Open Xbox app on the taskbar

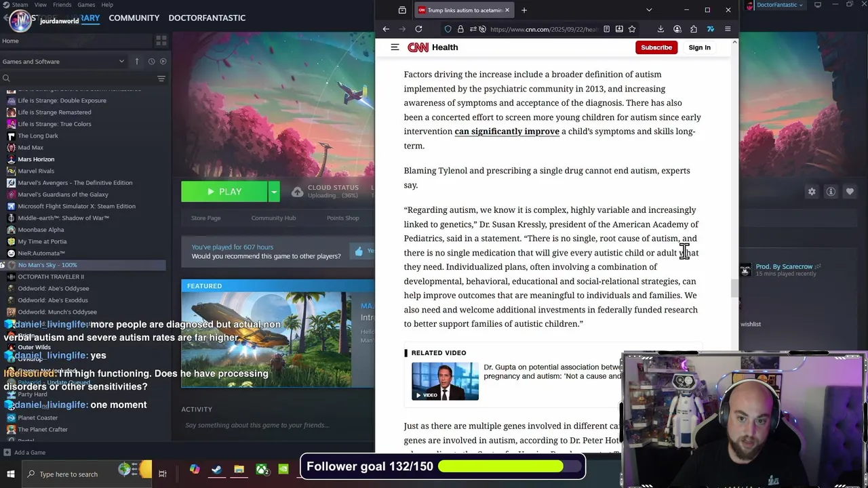261,469
